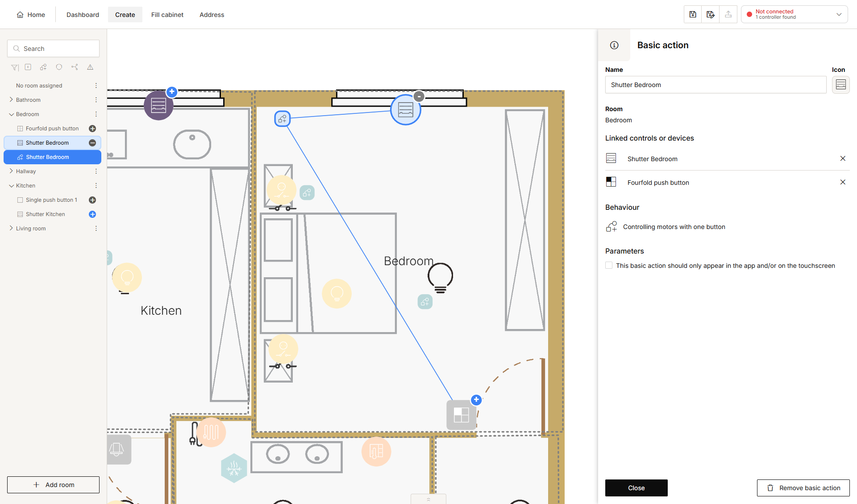Screen dimensions: 857x504
Task: Add Fourfold push button via plus toggle
Action: (x=92, y=129)
